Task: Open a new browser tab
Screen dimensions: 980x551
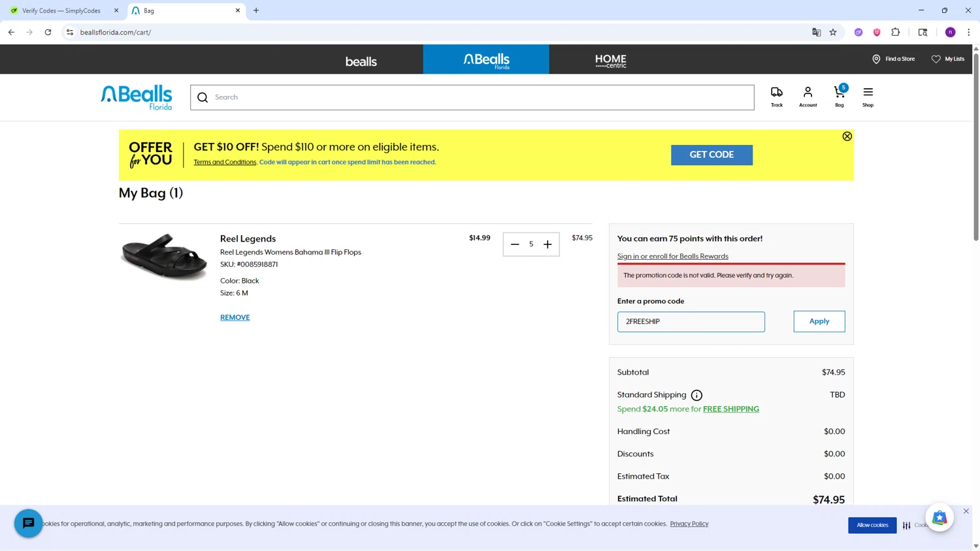Action: tap(256, 10)
